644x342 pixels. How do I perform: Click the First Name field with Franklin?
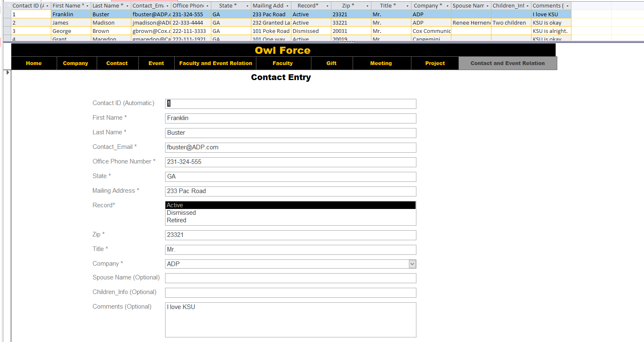click(291, 118)
